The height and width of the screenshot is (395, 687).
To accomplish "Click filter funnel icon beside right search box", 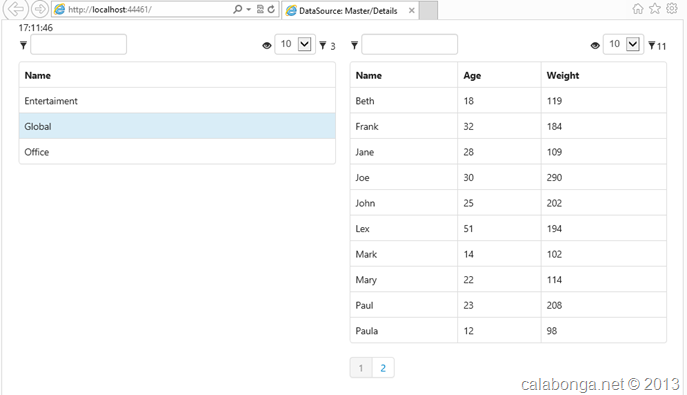I will tap(354, 45).
